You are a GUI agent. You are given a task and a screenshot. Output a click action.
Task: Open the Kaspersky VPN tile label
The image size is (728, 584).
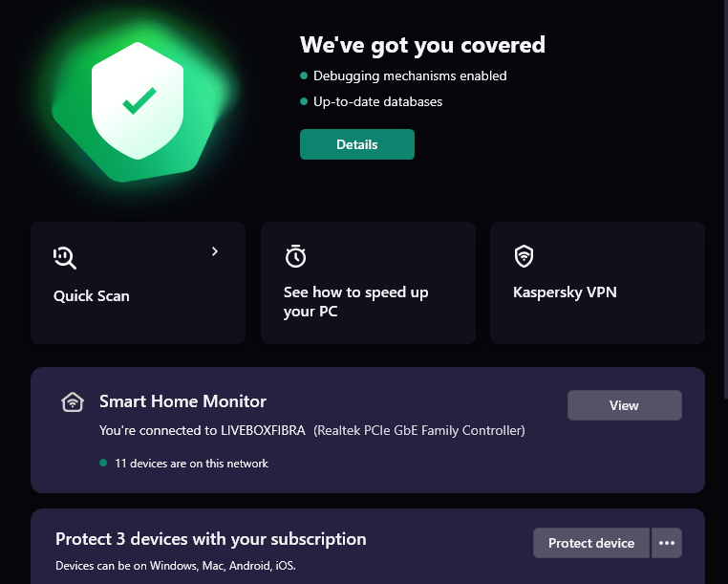pos(565,292)
